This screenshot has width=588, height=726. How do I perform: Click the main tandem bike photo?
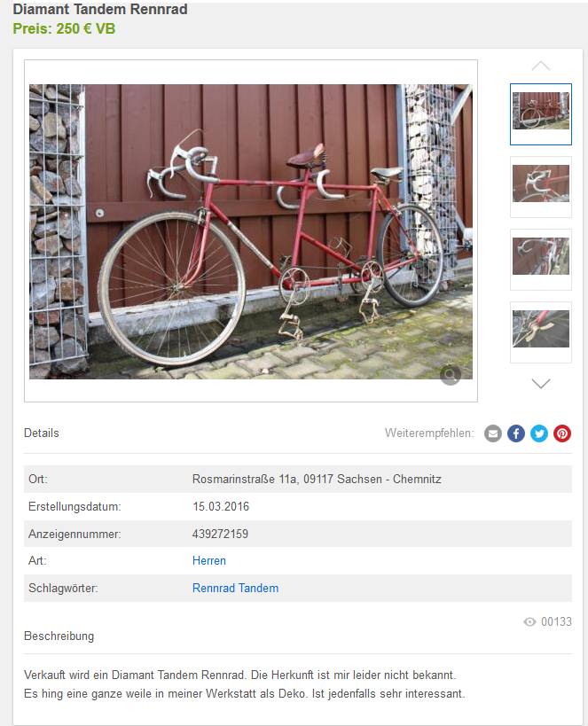[251, 231]
